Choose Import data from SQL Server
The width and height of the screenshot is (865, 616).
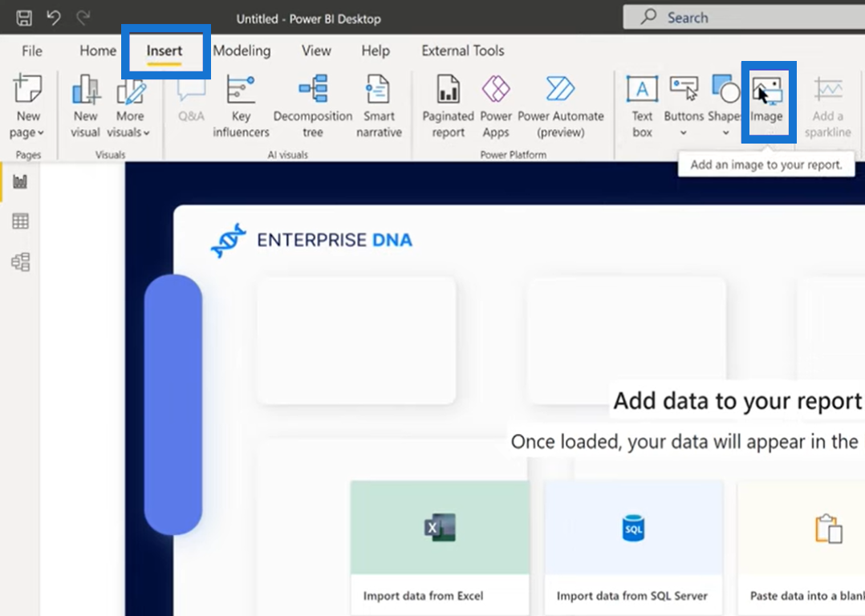pyautogui.click(x=631, y=596)
